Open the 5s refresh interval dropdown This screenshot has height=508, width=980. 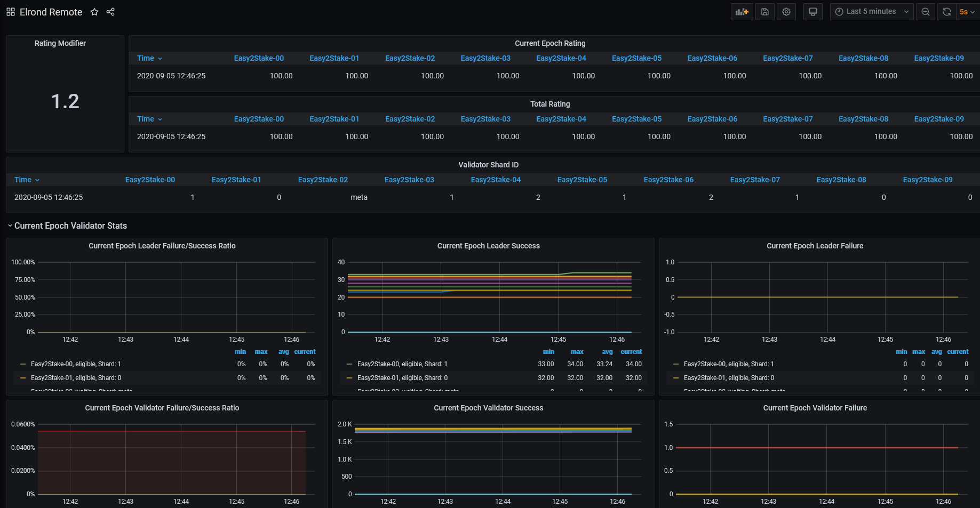pos(968,12)
